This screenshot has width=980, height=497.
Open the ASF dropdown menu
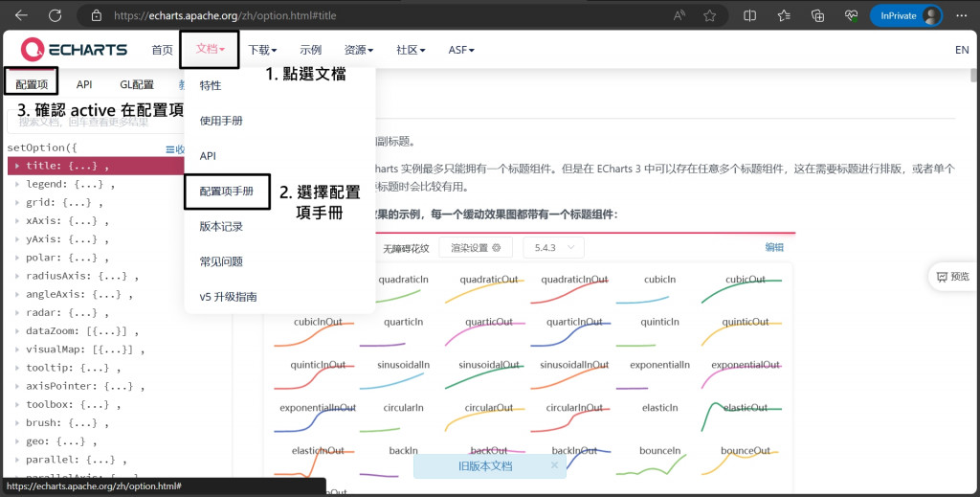click(461, 50)
